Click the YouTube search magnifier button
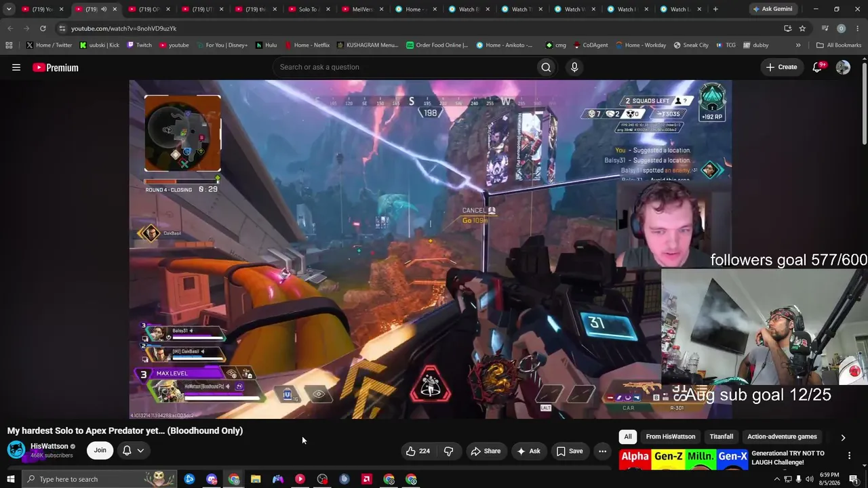 (546, 67)
